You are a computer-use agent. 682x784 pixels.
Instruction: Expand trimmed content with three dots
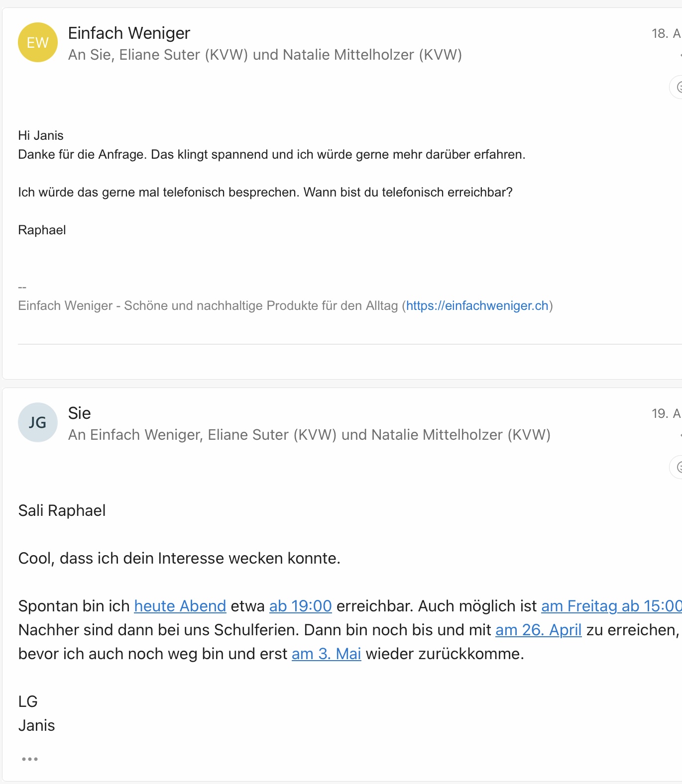[x=30, y=759]
